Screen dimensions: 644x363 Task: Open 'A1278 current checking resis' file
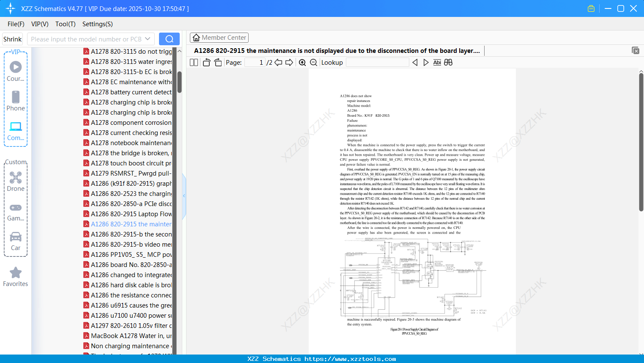click(128, 133)
